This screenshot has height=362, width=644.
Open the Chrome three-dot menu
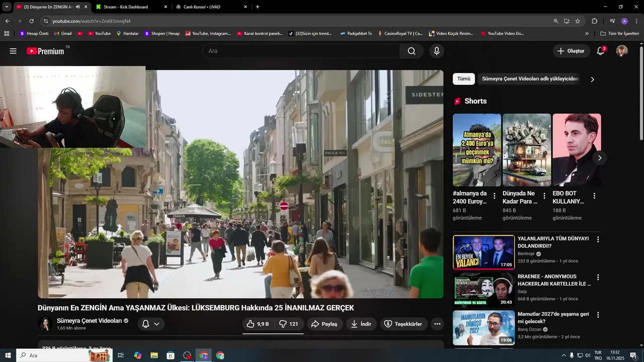[637, 21]
